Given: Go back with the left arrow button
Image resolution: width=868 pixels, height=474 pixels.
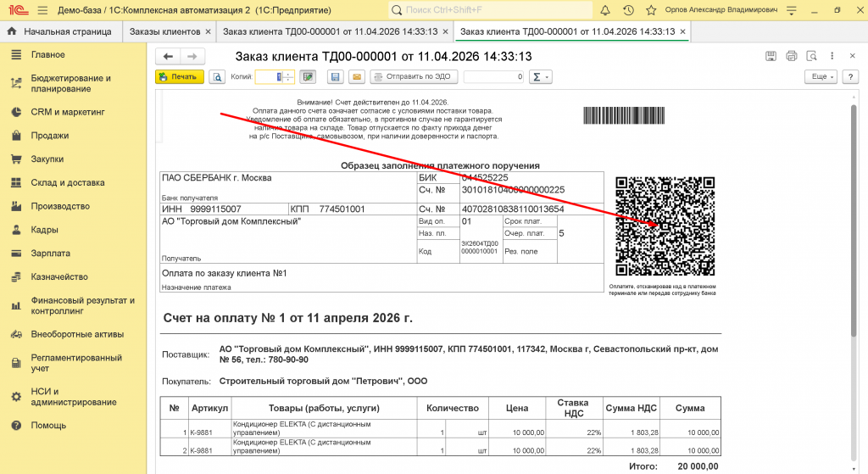Looking at the screenshot, I should click(x=168, y=56).
